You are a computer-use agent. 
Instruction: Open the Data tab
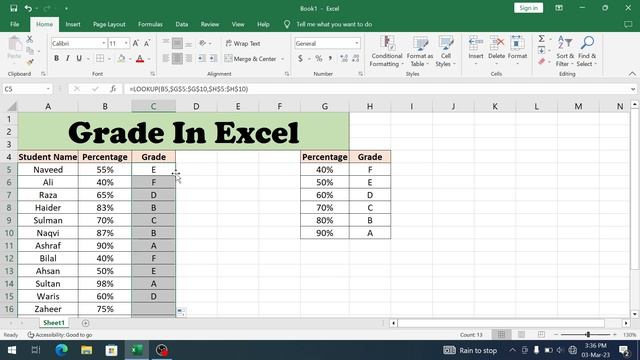[x=182, y=24]
